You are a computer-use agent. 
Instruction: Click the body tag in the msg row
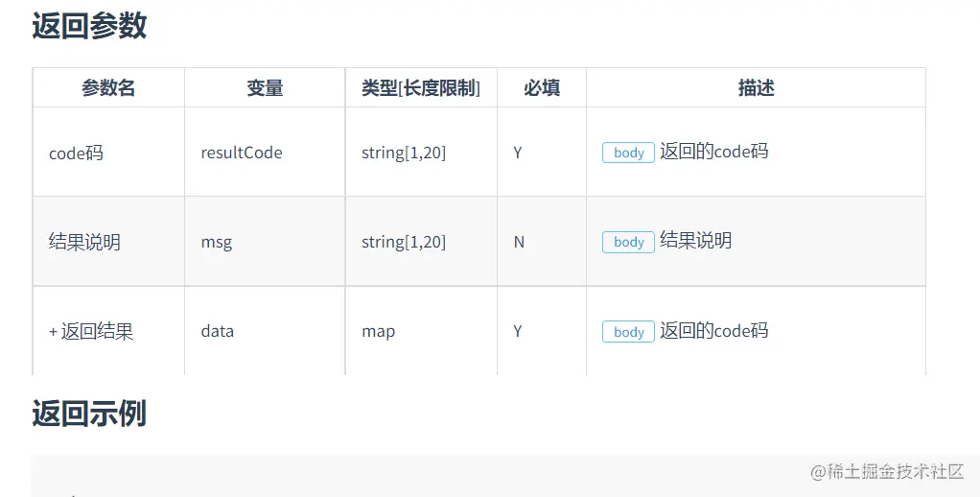point(628,242)
